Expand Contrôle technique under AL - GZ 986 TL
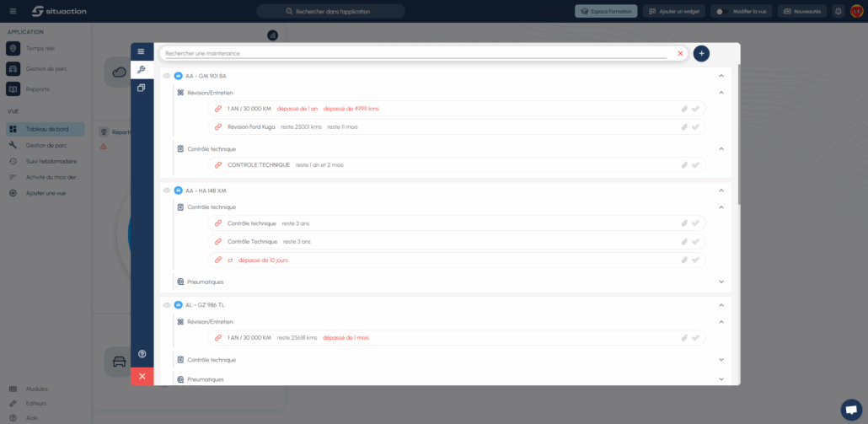Image resolution: width=868 pixels, height=424 pixels. (721, 360)
